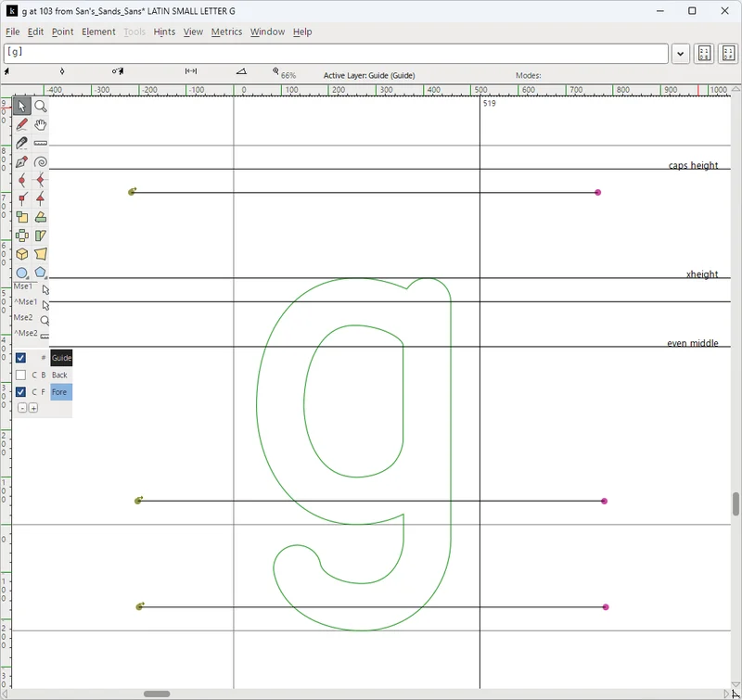Select the Scale selection tool
The width and height of the screenshot is (742, 700).
[21, 217]
